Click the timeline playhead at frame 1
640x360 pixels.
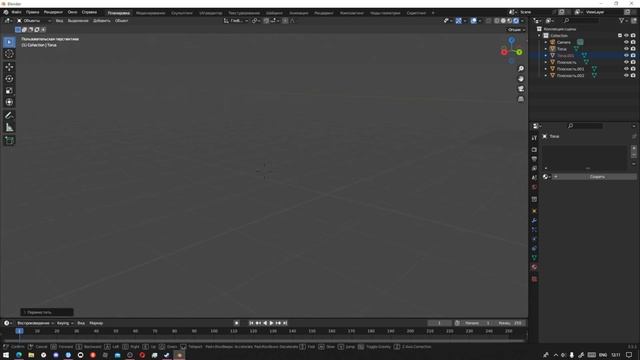pyautogui.click(x=19, y=331)
